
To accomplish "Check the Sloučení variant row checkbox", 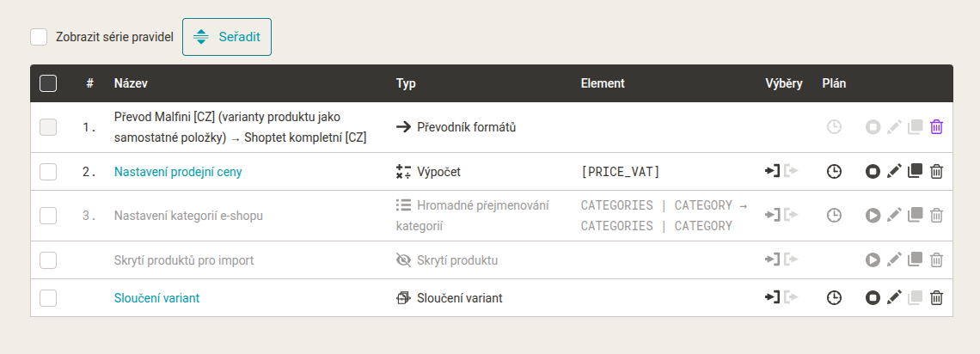I will click(48, 298).
